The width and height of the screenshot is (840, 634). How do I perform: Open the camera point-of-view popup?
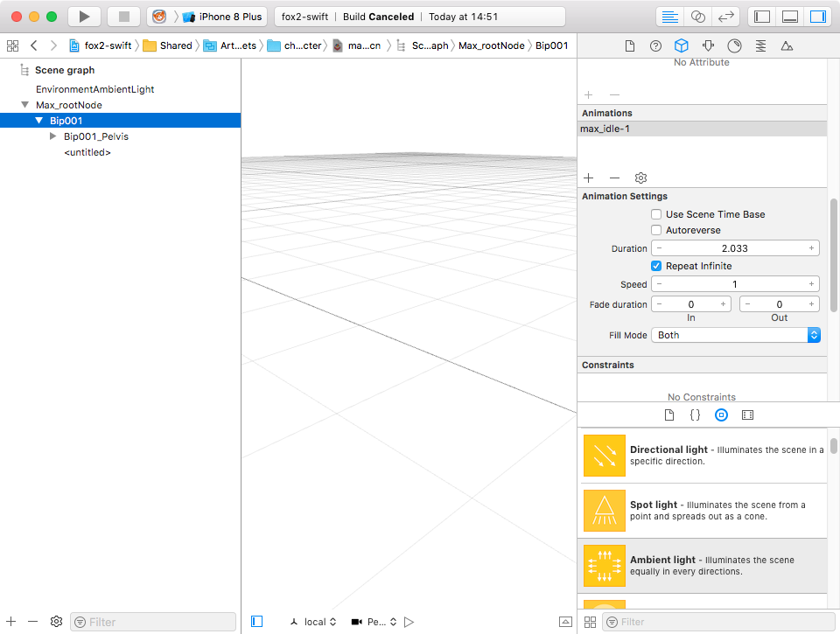pyautogui.click(x=374, y=622)
